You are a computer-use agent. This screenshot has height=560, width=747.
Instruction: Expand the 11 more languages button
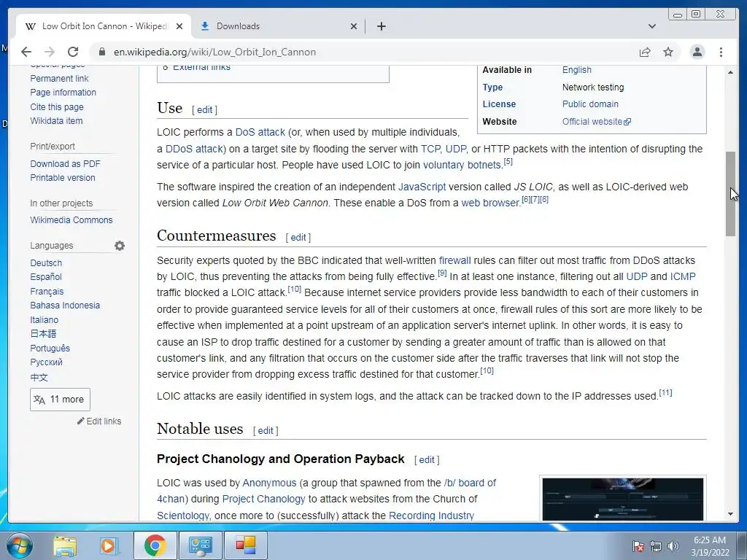(x=60, y=400)
